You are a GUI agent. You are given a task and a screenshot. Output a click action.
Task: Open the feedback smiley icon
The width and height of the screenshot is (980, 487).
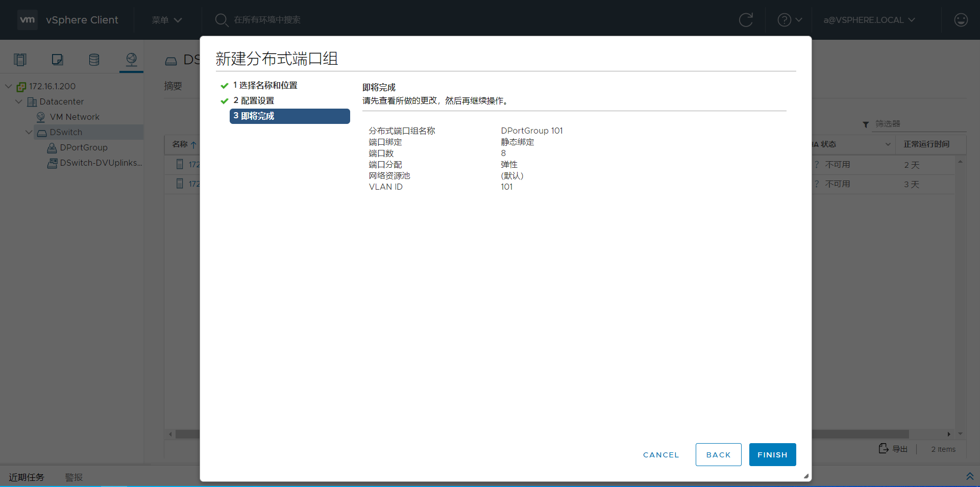click(x=961, y=20)
